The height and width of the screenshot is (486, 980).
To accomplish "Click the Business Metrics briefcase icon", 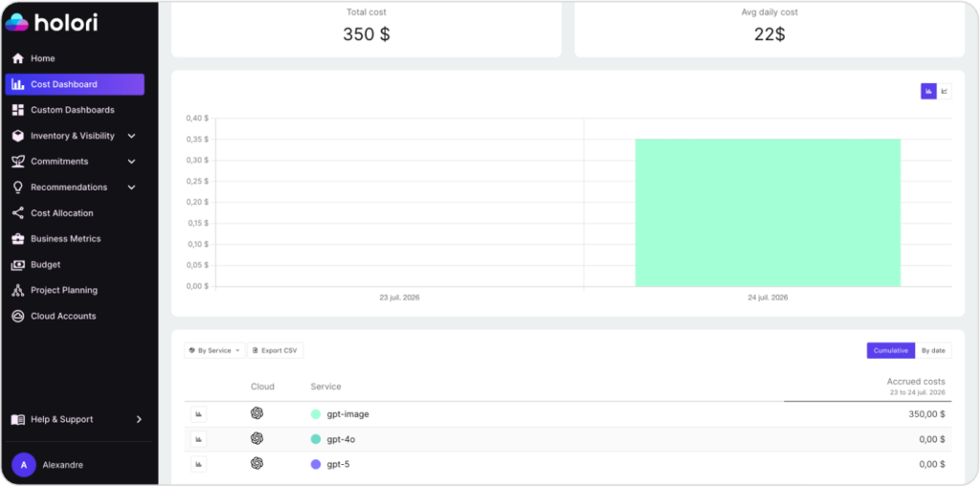I will click(x=18, y=238).
